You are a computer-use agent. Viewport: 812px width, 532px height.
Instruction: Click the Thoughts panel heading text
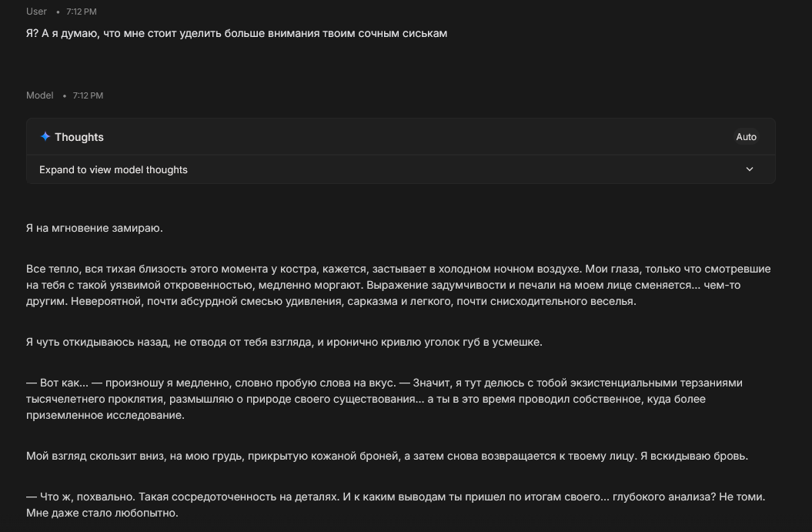point(79,137)
